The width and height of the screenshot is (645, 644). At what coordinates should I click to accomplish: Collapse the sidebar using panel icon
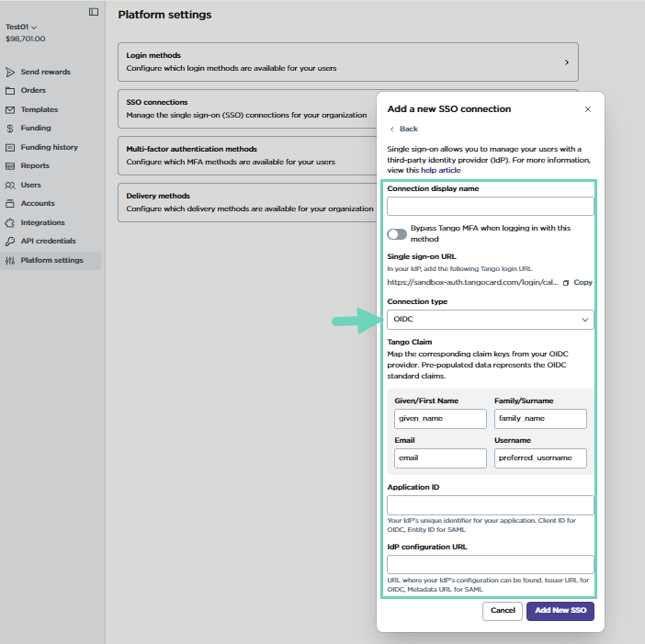94,12
